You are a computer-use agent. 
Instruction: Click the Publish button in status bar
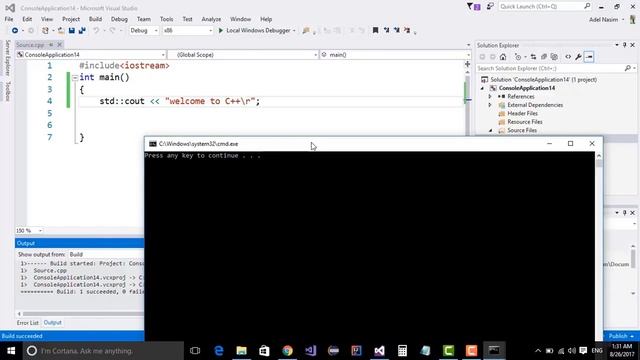pyautogui.click(x=621, y=336)
